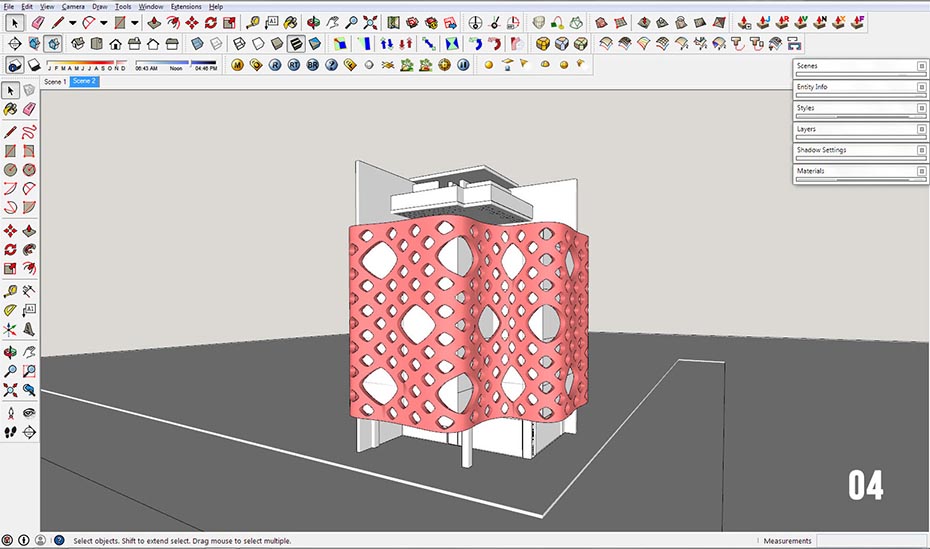Activate the Tape Measure tool in top toolbar

click(x=252, y=22)
